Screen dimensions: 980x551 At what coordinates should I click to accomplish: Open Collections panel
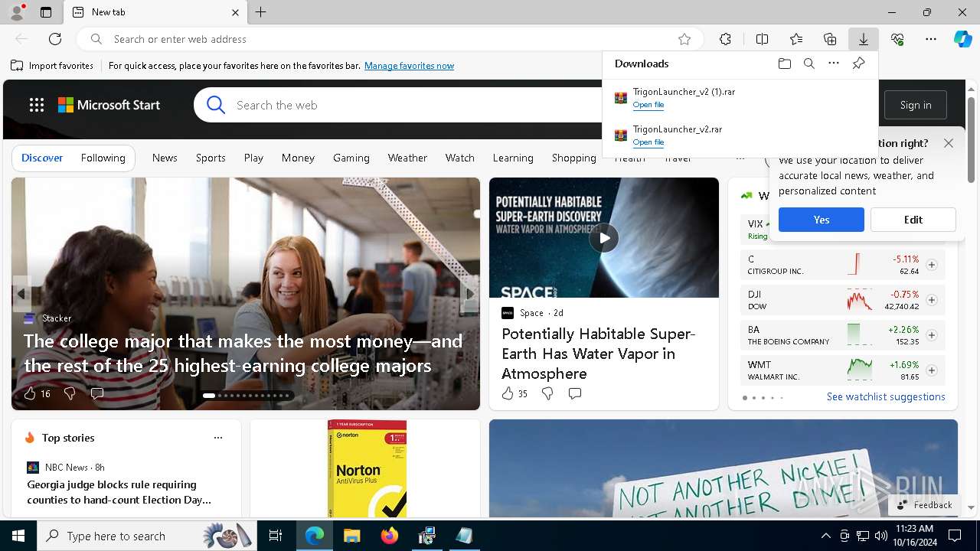[830, 39]
